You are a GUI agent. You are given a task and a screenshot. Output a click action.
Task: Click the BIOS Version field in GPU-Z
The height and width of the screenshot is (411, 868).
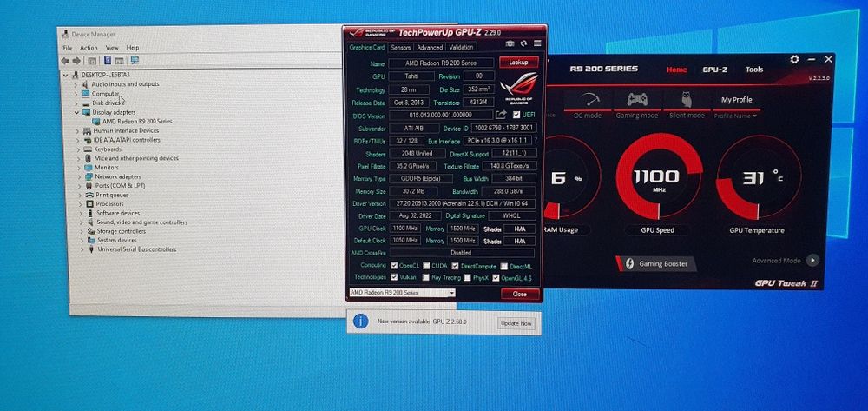point(441,116)
